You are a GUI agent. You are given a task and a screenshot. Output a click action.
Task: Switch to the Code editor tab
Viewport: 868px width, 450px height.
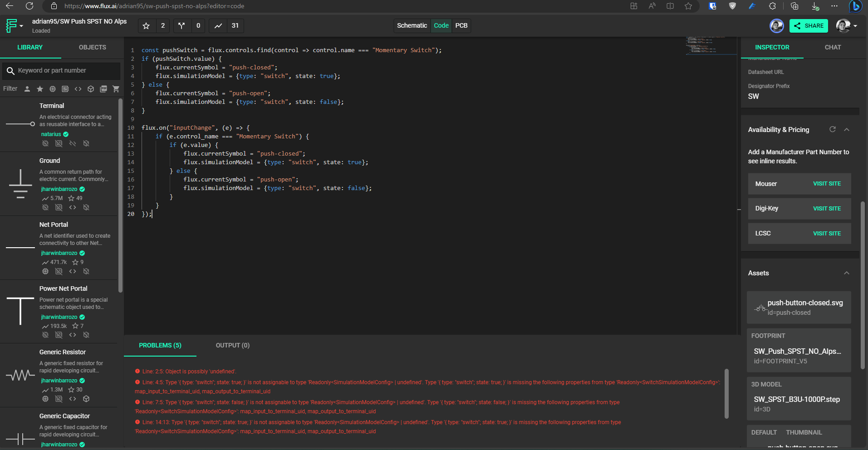pos(441,25)
